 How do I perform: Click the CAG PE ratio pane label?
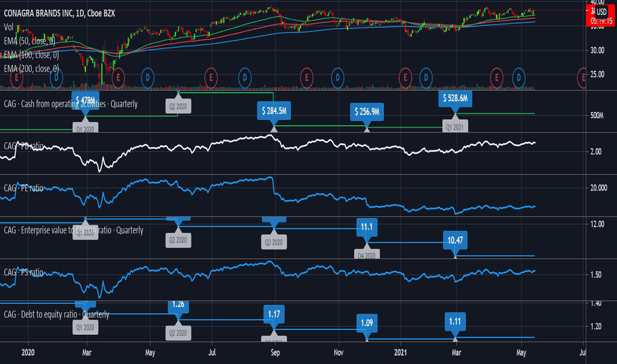pyautogui.click(x=24, y=188)
